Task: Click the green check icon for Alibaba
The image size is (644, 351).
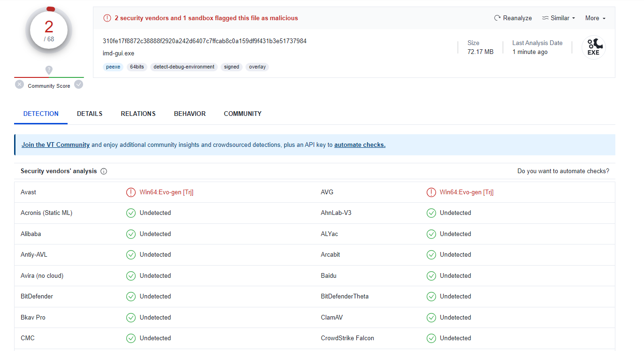Action: click(x=131, y=234)
